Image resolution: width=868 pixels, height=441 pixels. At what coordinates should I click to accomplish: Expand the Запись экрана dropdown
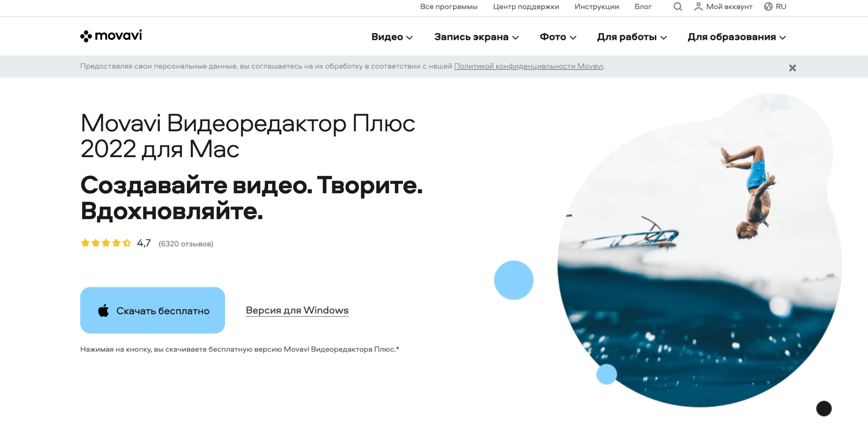pyautogui.click(x=476, y=37)
